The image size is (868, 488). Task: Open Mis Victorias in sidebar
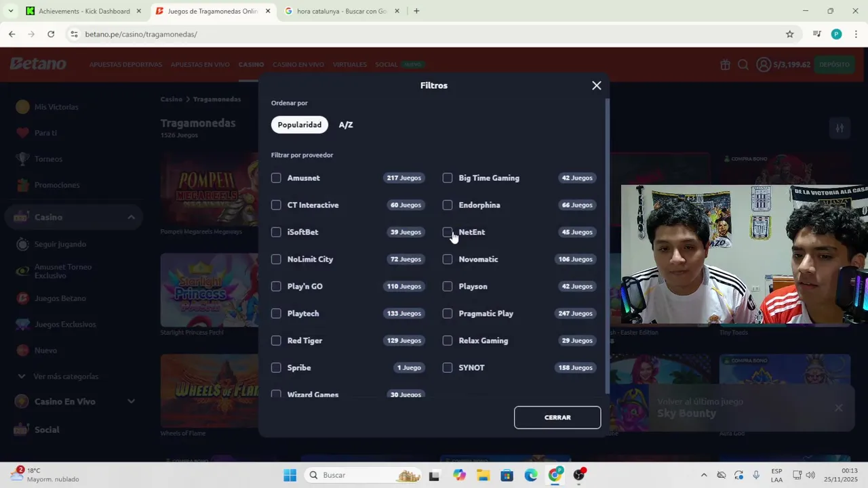[56, 107]
